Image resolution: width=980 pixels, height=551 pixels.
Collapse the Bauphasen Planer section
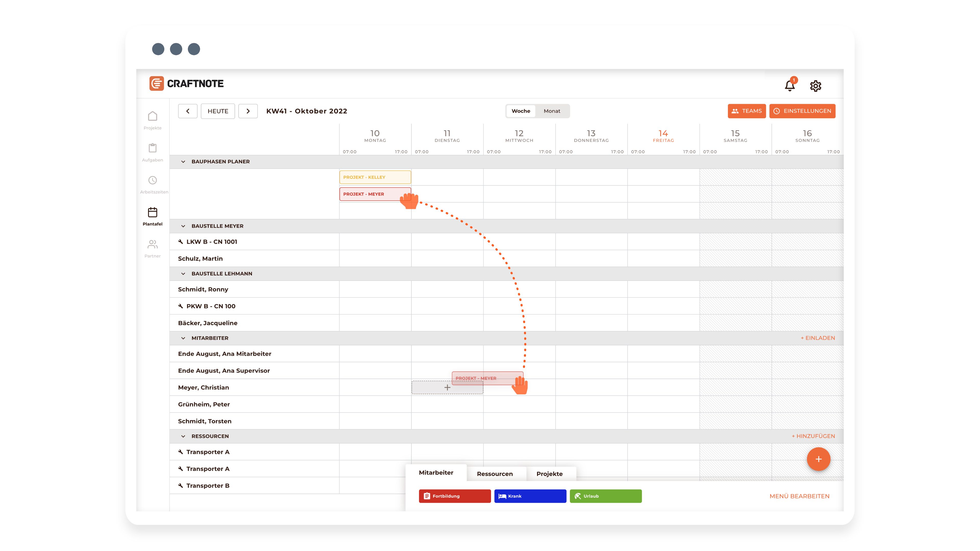183,162
